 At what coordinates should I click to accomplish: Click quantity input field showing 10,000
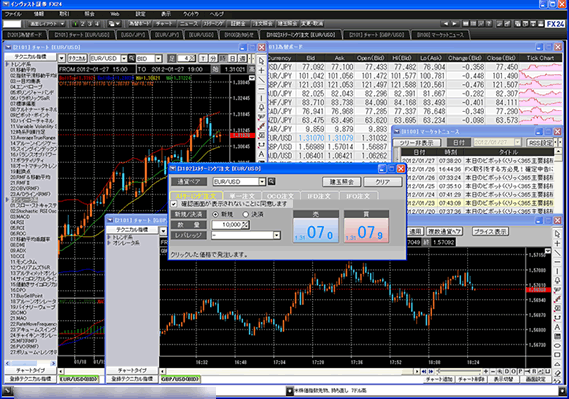pos(227,225)
